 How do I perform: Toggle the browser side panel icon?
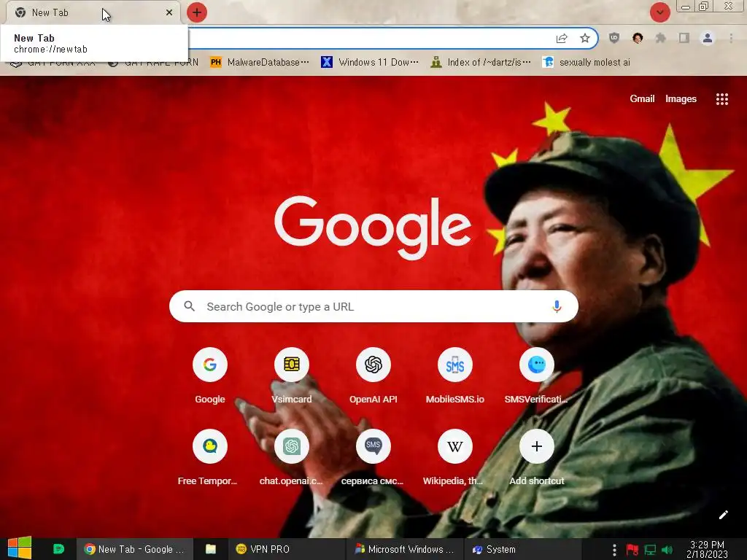pyautogui.click(x=684, y=39)
